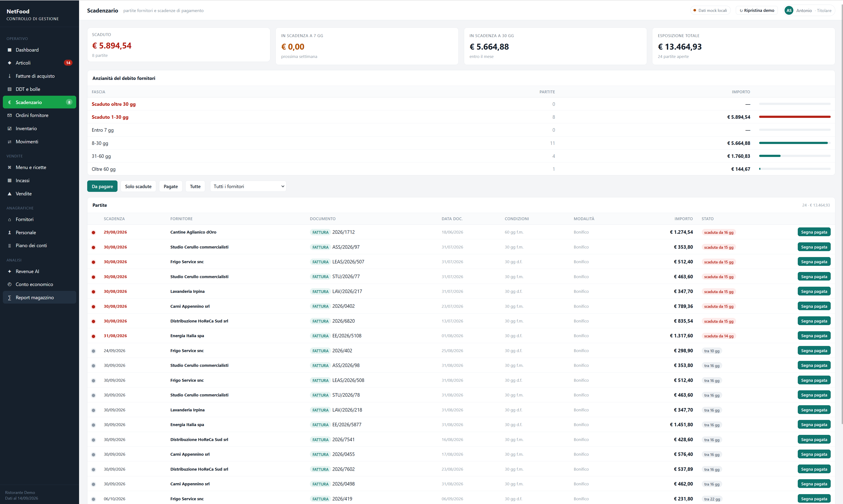Click FATTURA tag of STU/2026/77

[320, 277]
